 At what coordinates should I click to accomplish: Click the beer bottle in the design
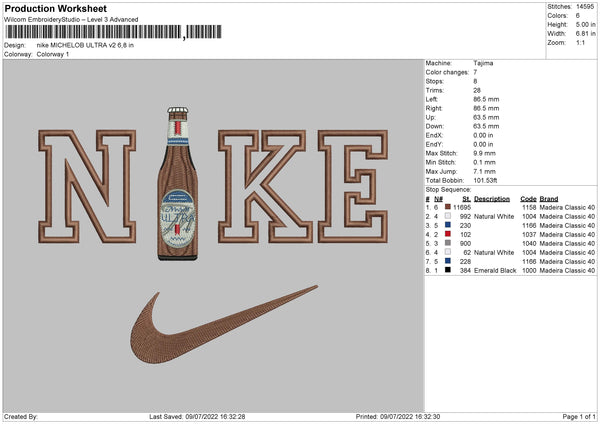176,185
